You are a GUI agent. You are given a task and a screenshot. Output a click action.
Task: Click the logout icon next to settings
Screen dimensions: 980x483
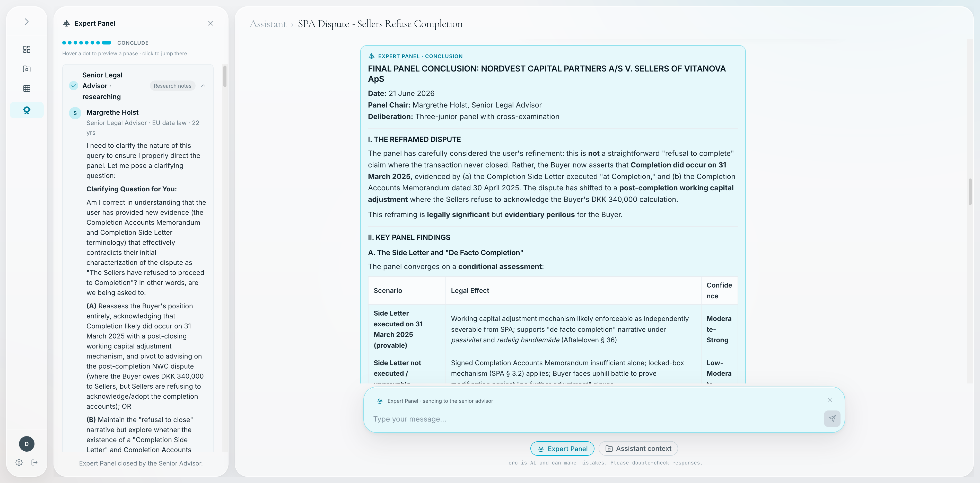[35, 462]
